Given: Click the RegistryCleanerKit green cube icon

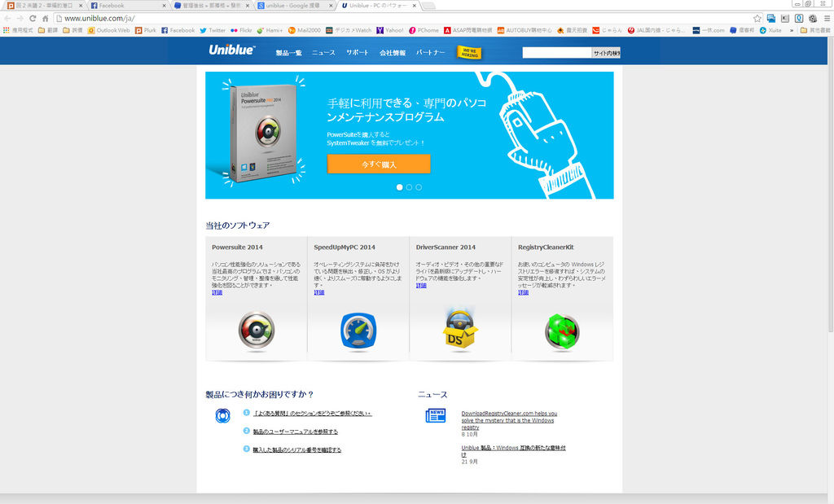Looking at the screenshot, I should coord(562,331).
